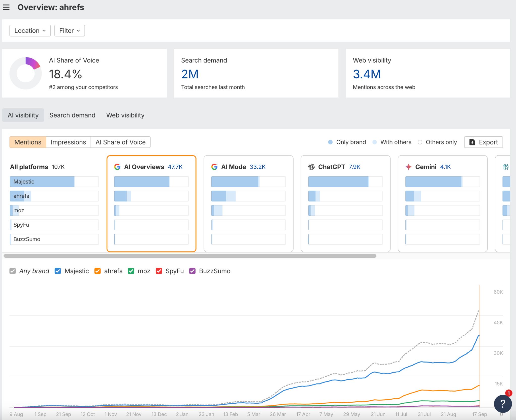The height and width of the screenshot is (420, 516).
Task: Uncheck the Majestic brand checkbox
Action: coord(58,271)
